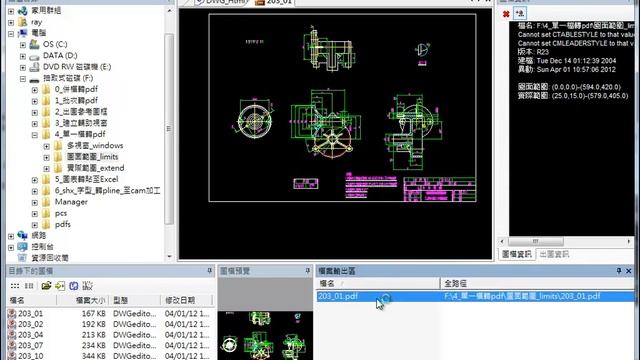Screen dimensions: 640x360
Task: Pin the 目錄下的圖檔 panel
Action: click(x=209, y=271)
